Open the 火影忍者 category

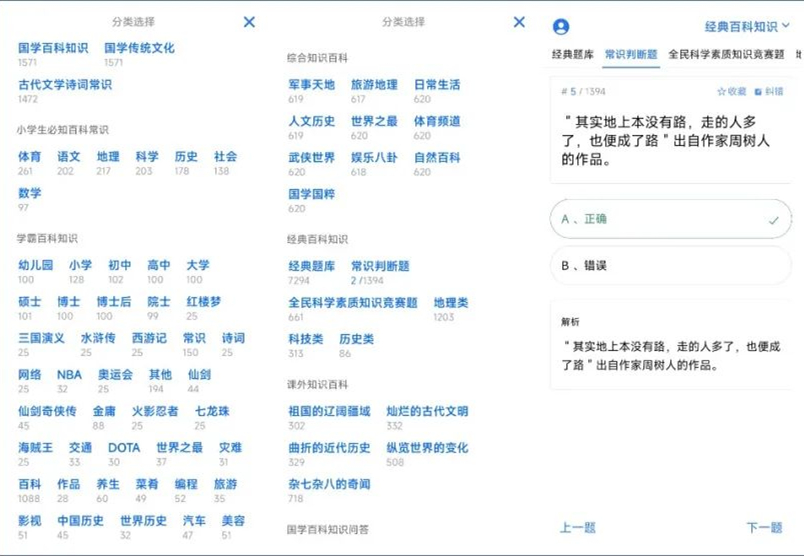coord(155,411)
